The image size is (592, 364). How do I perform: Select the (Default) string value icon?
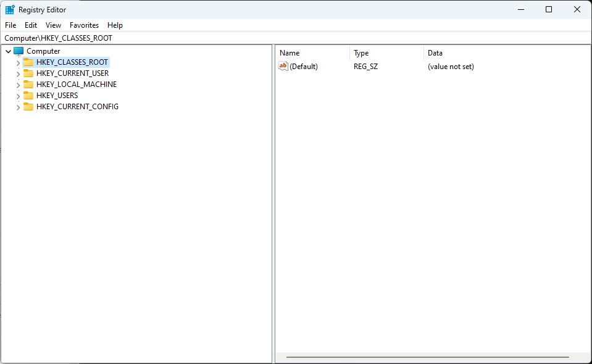tap(283, 67)
